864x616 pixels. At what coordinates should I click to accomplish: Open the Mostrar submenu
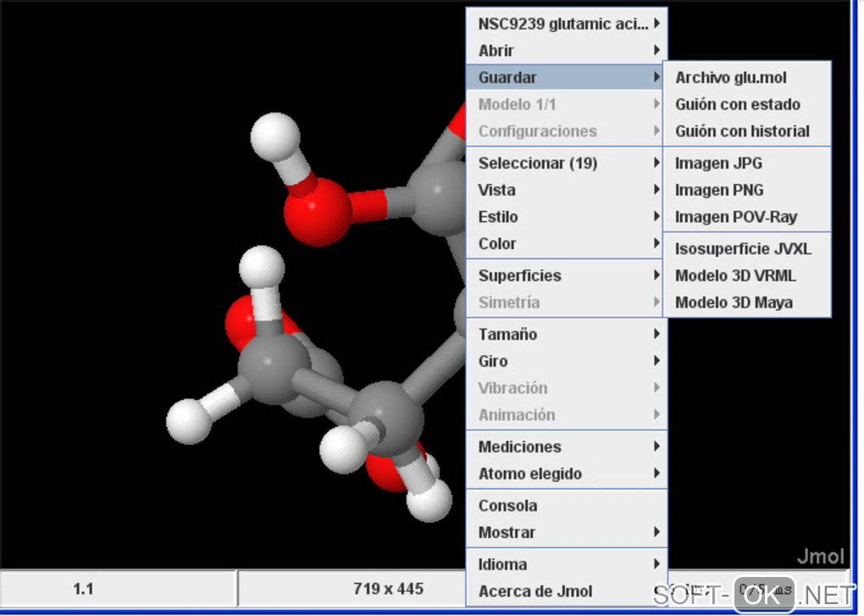coord(567,533)
